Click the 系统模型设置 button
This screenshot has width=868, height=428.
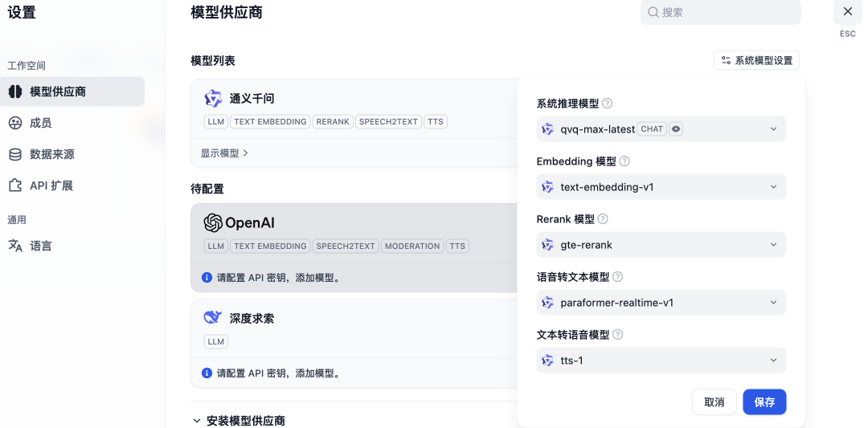pos(756,60)
